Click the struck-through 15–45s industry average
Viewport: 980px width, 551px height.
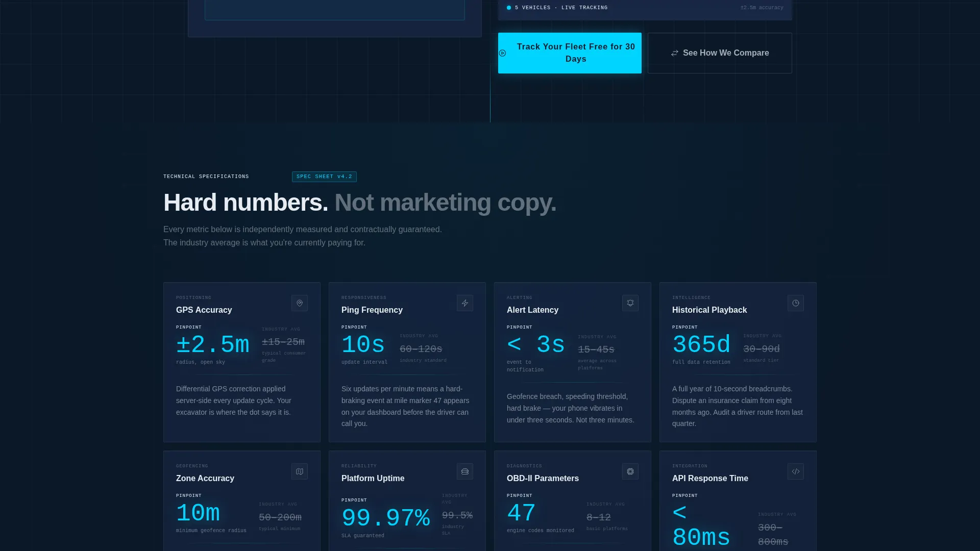tap(596, 349)
